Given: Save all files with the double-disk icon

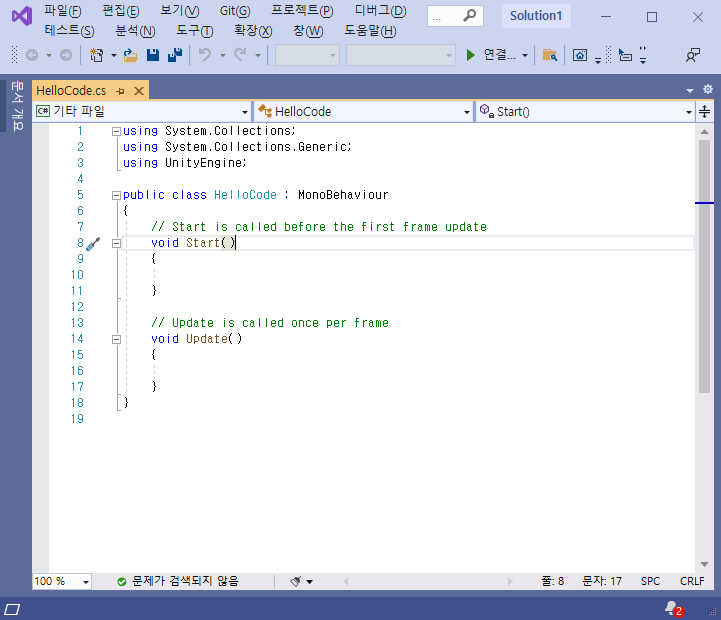Looking at the screenshot, I should (175, 55).
